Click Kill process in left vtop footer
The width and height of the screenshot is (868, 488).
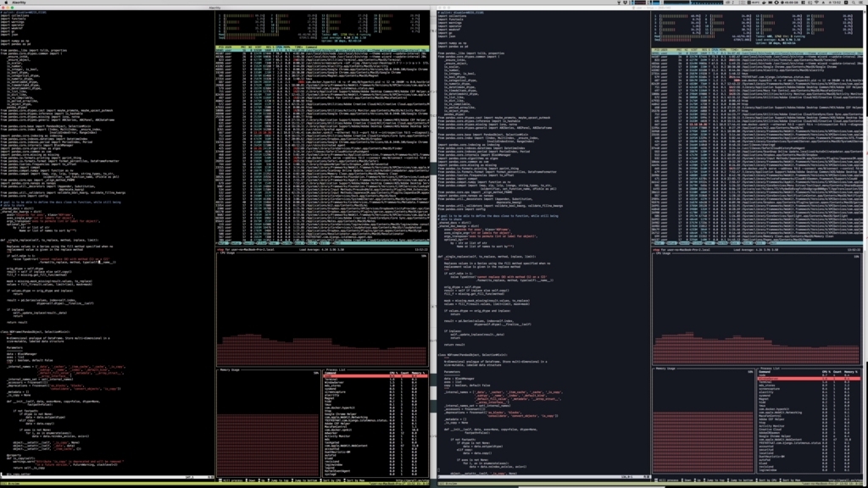click(232, 480)
